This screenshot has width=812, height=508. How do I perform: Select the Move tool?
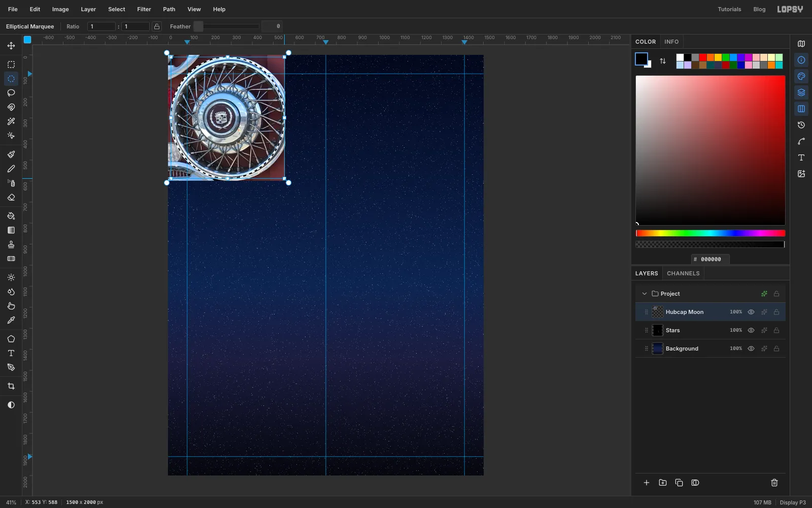coord(11,46)
